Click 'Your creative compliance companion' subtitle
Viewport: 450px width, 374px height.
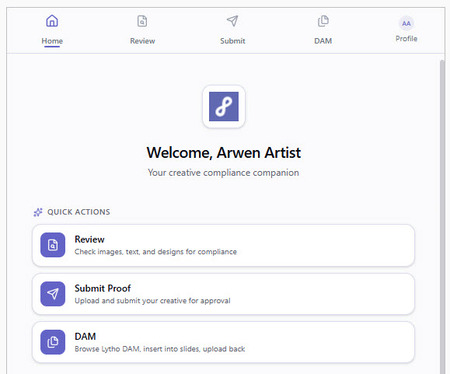click(223, 173)
